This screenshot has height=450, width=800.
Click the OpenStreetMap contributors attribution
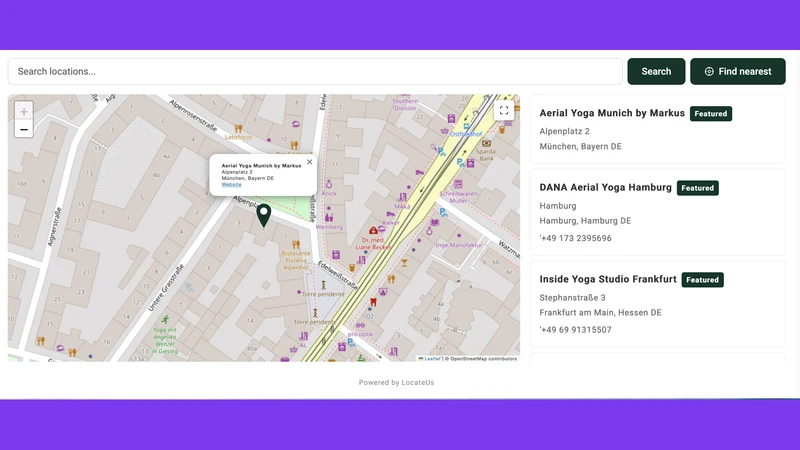click(481, 359)
